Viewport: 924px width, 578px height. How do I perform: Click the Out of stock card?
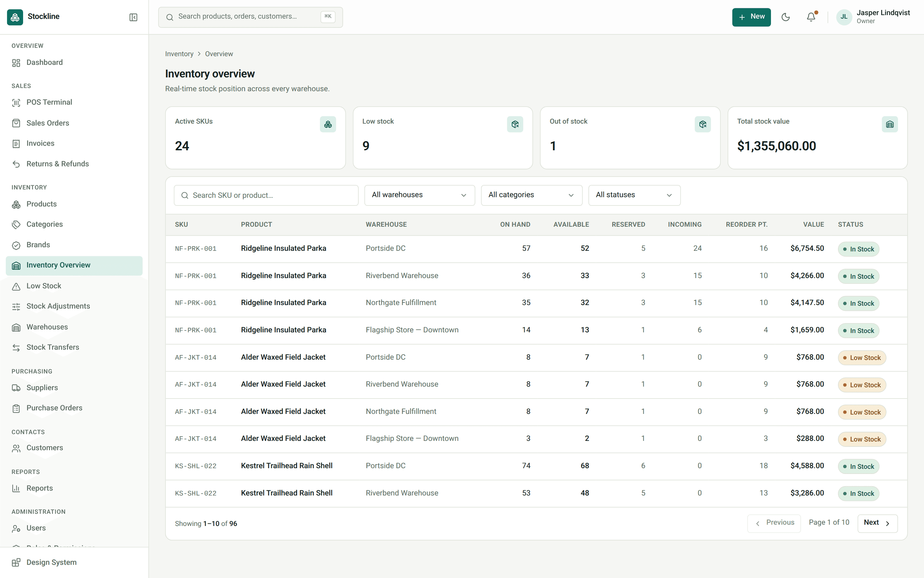coord(630,138)
